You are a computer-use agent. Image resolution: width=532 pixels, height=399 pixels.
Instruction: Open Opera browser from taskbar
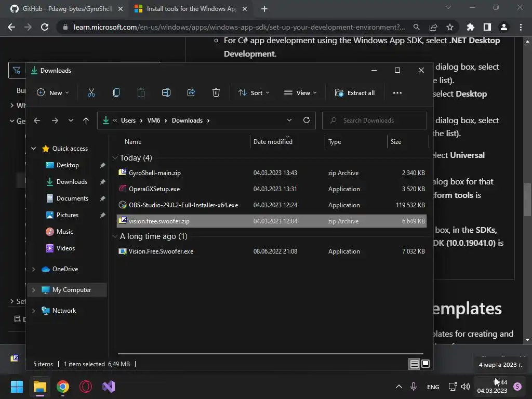click(86, 387)
